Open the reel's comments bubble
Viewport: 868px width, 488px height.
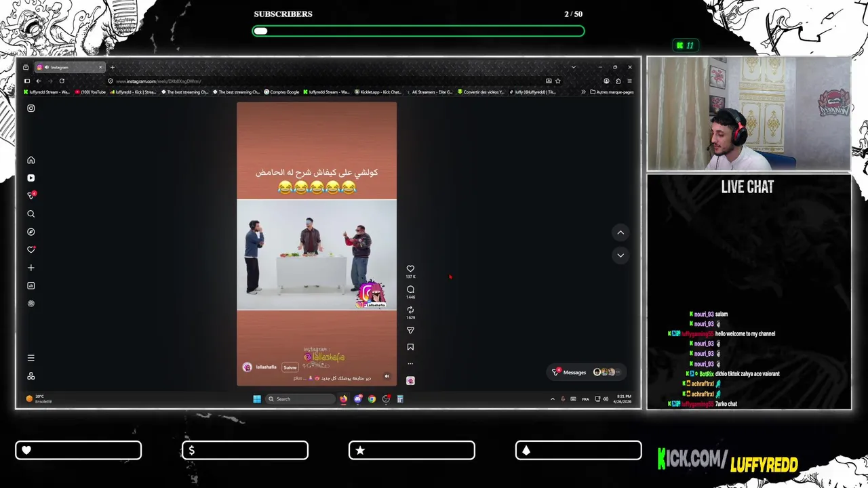[x=410, y=289]
